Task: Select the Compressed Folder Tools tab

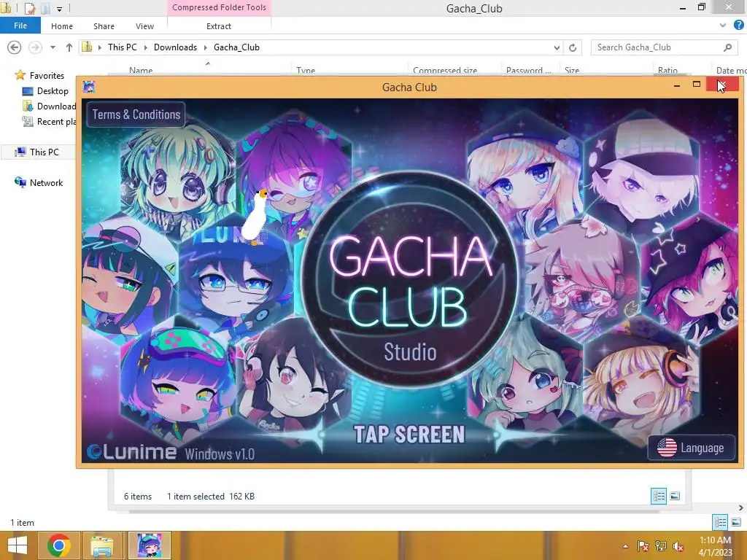Action: (x=219, y=7)
